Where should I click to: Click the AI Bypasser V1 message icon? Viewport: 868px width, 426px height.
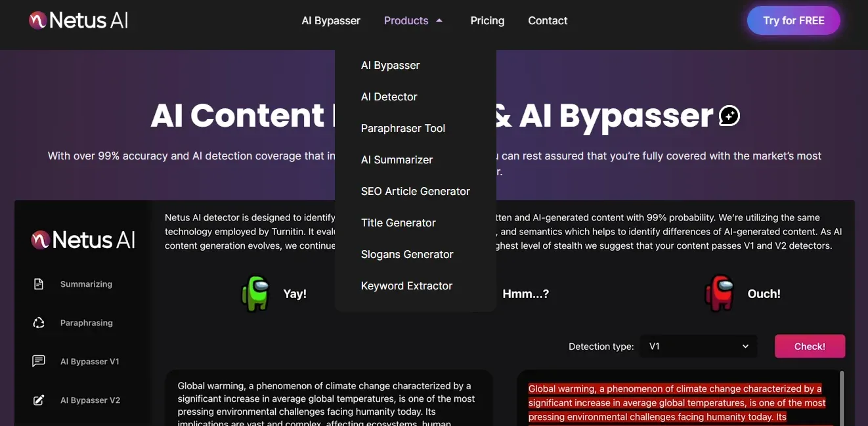(x=39, y=362)
